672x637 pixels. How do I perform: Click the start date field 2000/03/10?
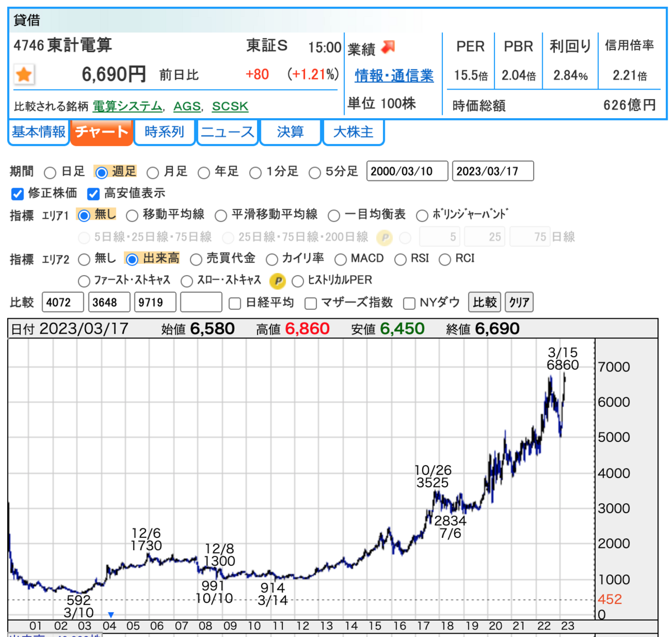click(407, 171)
